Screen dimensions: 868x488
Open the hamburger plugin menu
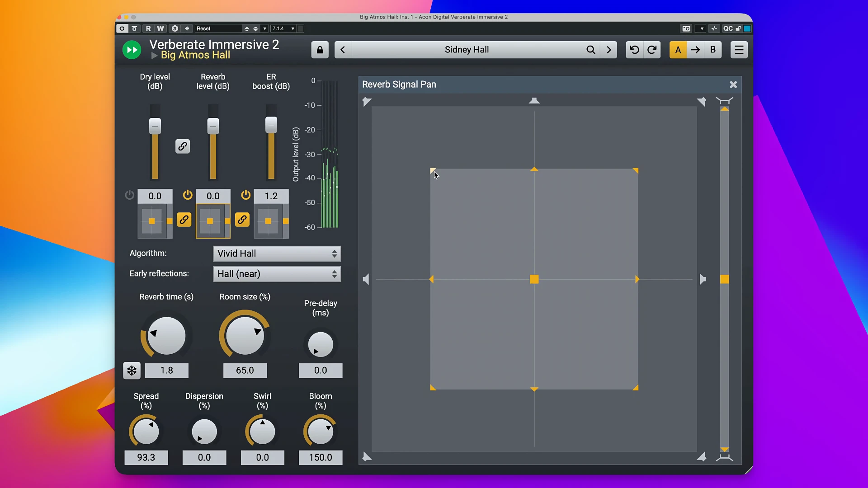(x=739, y=50)
